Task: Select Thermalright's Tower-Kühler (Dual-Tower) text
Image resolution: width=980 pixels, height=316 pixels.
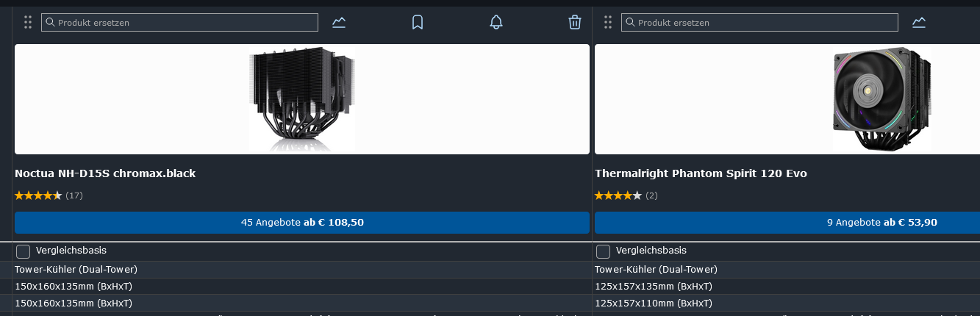Action: coord(656,269)
